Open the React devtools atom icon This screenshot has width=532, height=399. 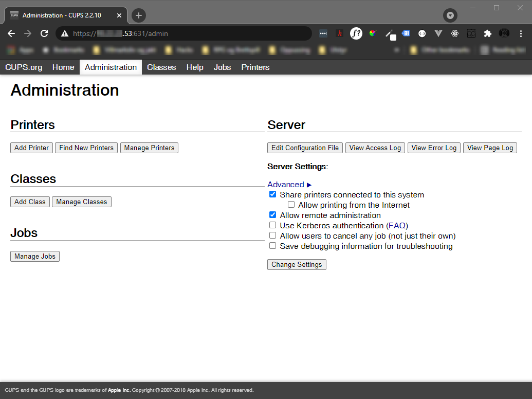[x=455, y=33]
